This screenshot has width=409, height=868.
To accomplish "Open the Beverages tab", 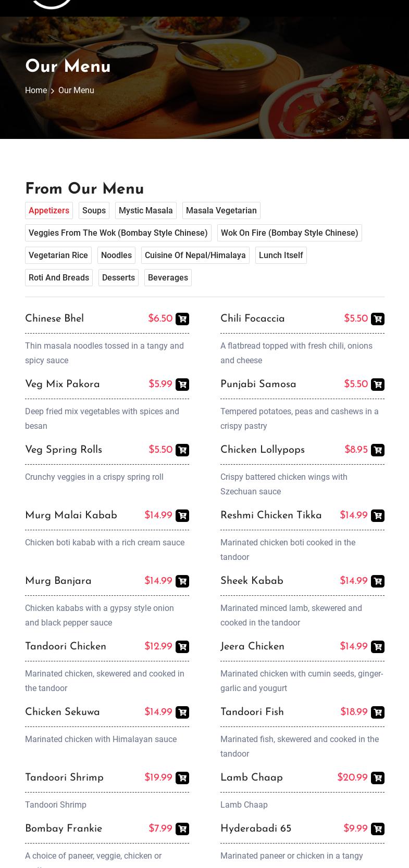I will point(168,277).
